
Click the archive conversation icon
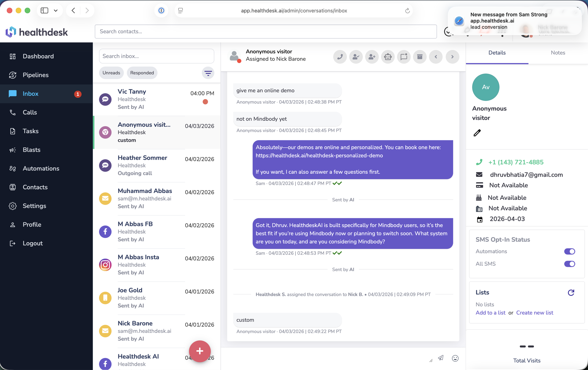pos(420,57)
